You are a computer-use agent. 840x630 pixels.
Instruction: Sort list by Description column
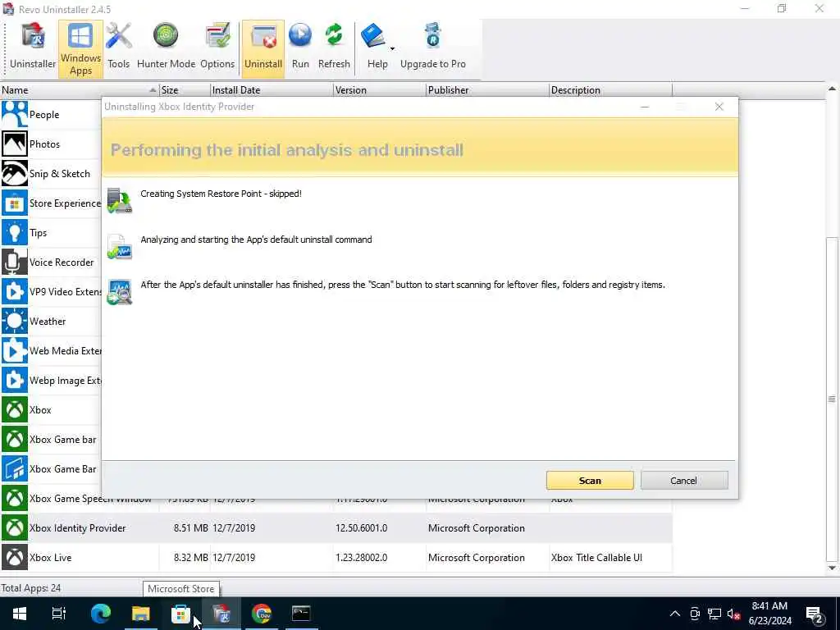610,90
